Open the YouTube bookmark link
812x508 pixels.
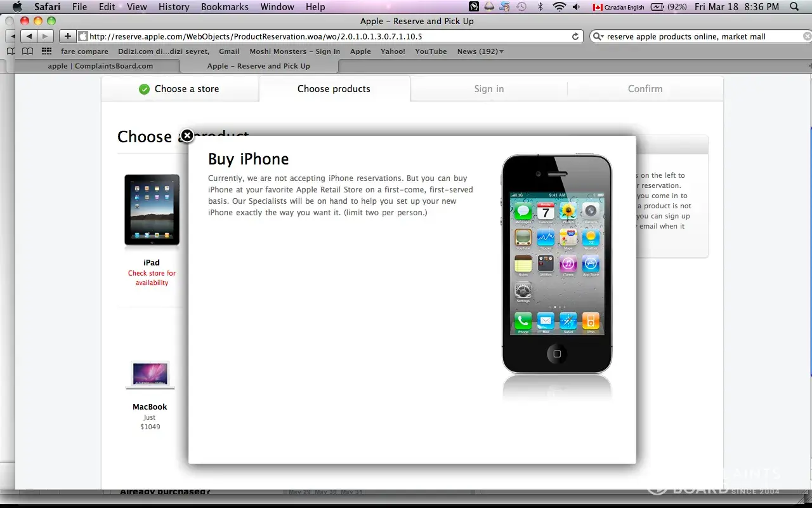(x=431, y=51)
